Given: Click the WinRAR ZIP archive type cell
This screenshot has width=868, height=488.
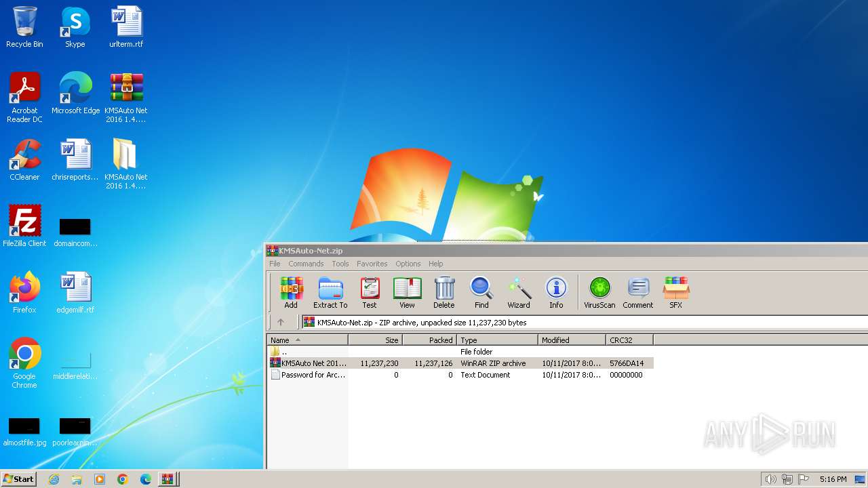Looking at the screenshot, I should [493, 363].
